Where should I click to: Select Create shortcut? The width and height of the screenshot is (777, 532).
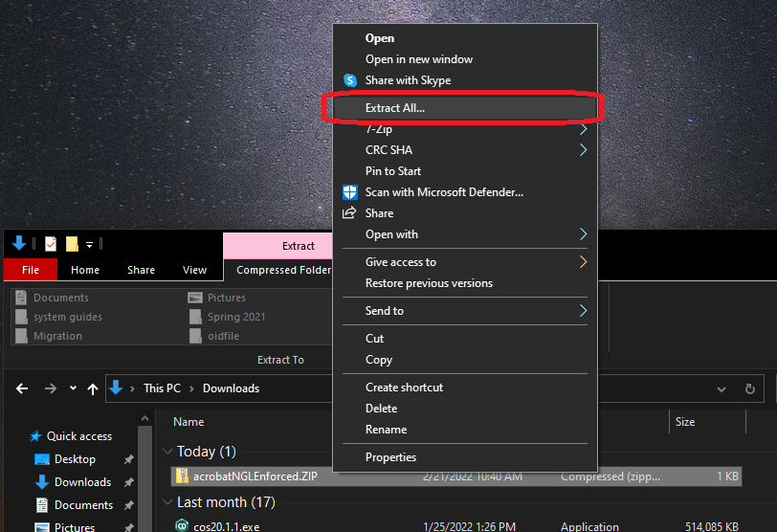coord(465,388)
